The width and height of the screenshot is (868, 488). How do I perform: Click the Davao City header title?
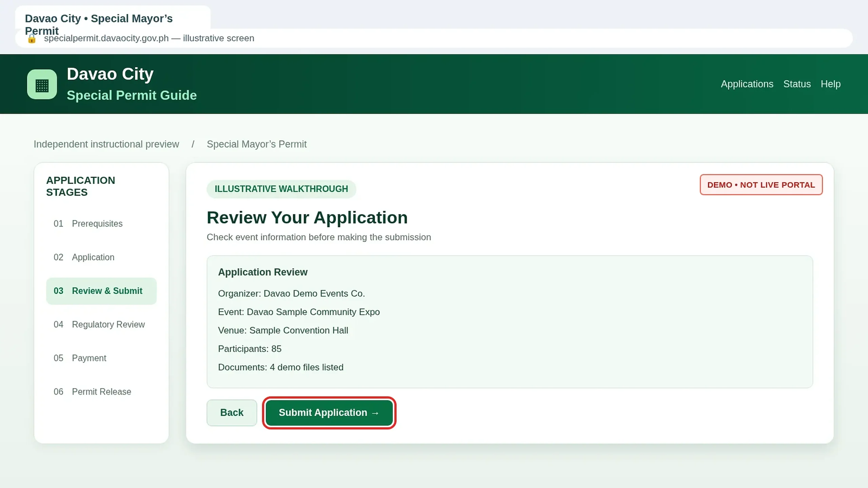tap(110, 74)
